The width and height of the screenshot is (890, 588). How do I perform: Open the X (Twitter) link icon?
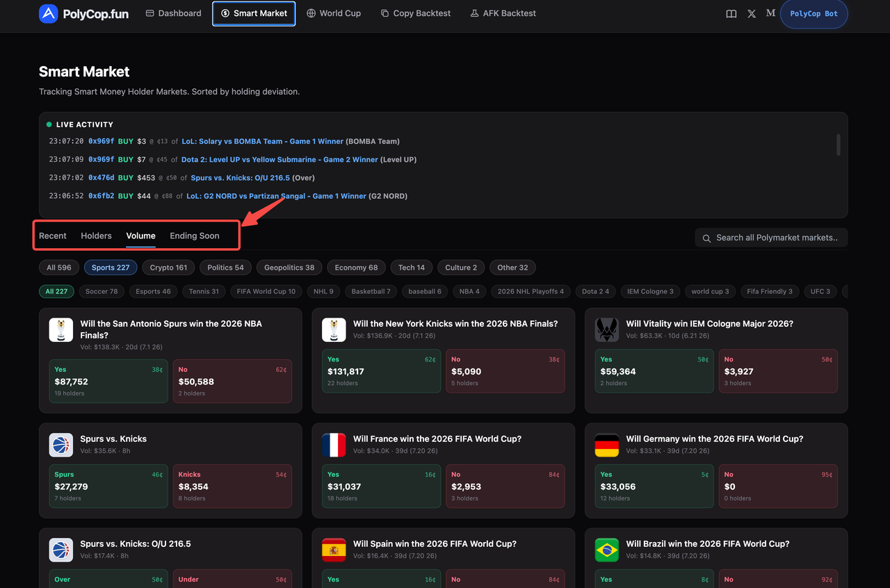pyautogui.click(x=752, y=13)
